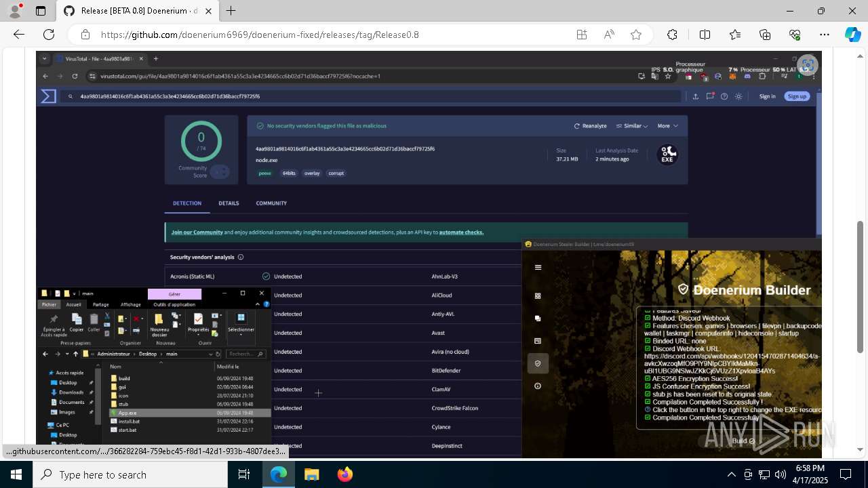This screenshot has width=868, height=488.
Task: Open the tab actions menu icon
Action: click(x=41, y=11)
